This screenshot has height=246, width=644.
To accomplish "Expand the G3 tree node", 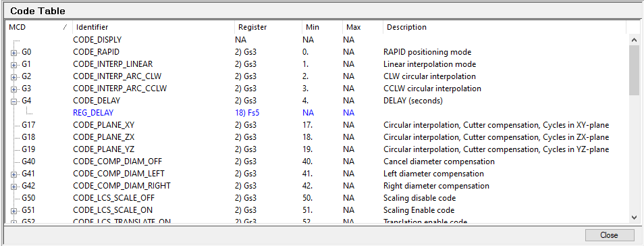I will [14, 89].
